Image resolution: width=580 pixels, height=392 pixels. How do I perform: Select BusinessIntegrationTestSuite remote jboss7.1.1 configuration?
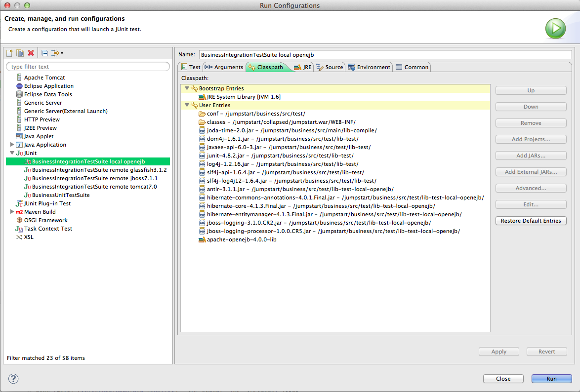(90, 178)
